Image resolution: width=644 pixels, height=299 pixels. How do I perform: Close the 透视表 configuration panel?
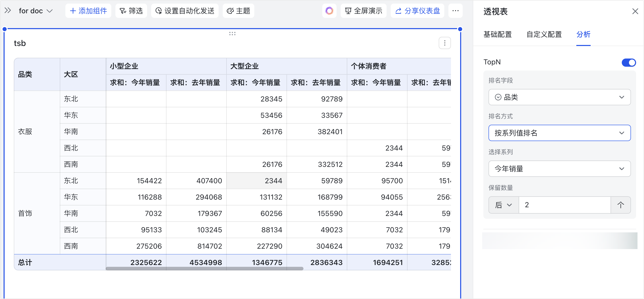[x=635, y=11]
